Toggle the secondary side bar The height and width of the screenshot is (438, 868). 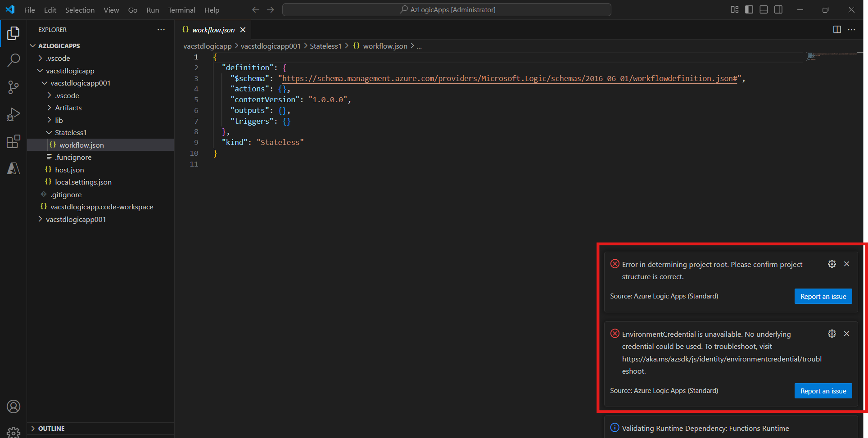pyautogui.click(x=778, y=9)
